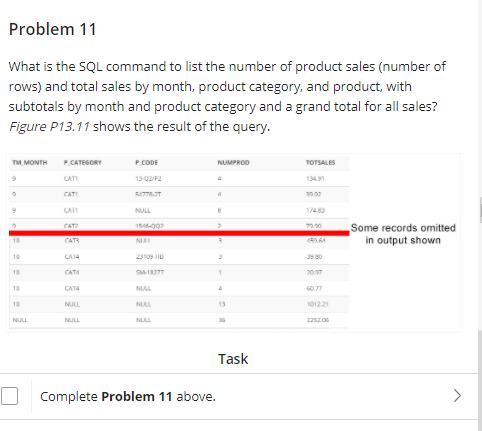Open the 'Complete Problem 11 above.' task
Screen dimensions: 482x431
coord(128,396)
